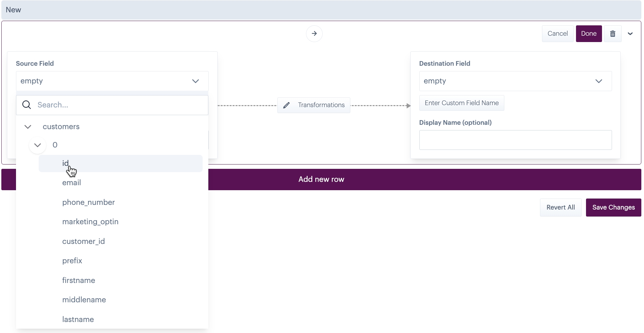Click the arrow direction icon at top center

coord(314,34)
